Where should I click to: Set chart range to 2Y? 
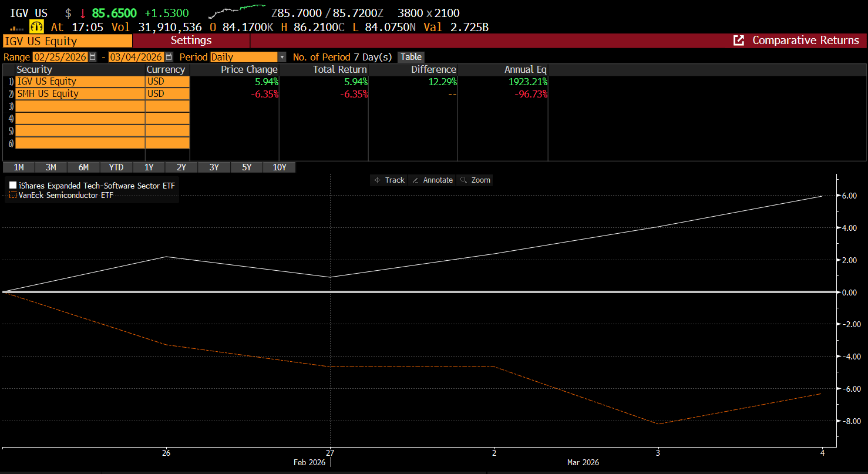click(x=181, y=167)
